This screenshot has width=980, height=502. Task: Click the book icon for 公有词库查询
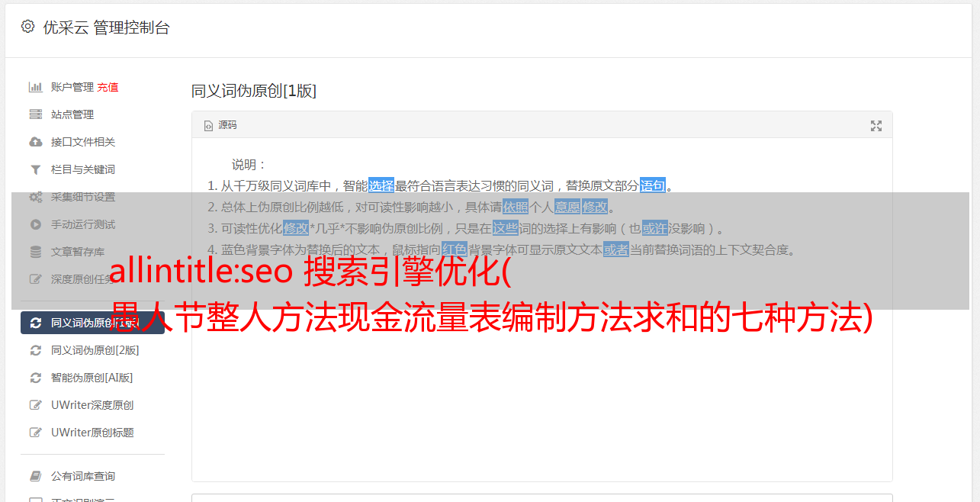pos(35,476)
